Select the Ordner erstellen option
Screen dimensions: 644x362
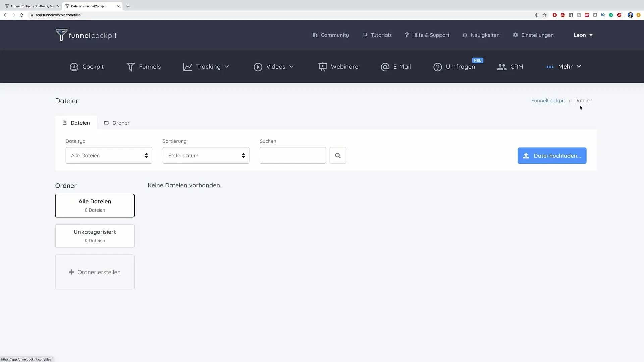pyautogui.click(x=95, y=271)
